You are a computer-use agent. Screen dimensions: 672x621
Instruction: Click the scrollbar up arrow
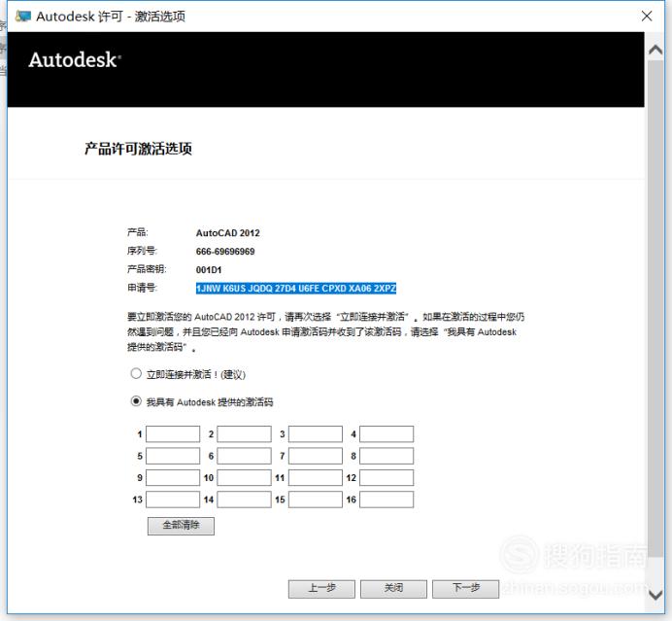pyautogui.click(x=655, y=51)
